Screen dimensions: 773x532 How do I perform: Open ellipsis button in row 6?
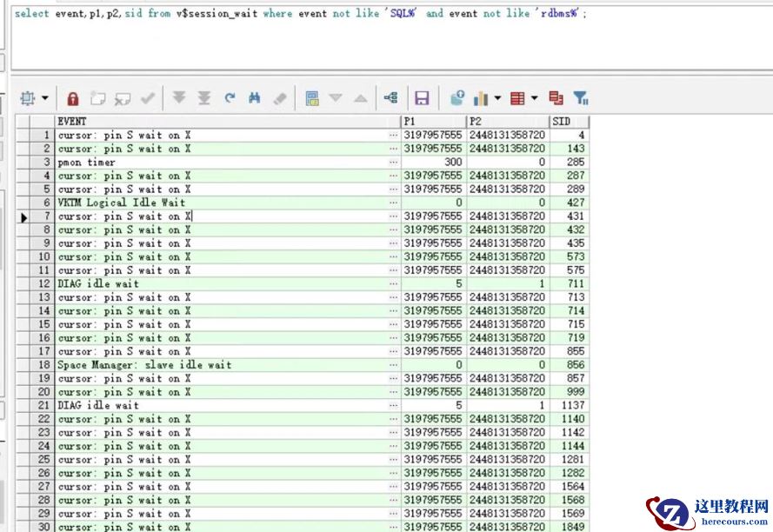point(393,203)
